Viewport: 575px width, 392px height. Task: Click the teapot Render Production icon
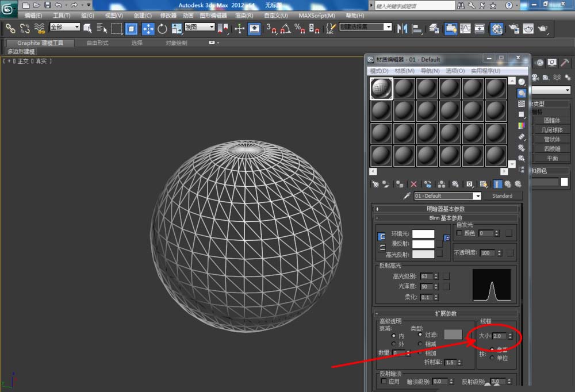pyautogui.click(x=543, y=29)
